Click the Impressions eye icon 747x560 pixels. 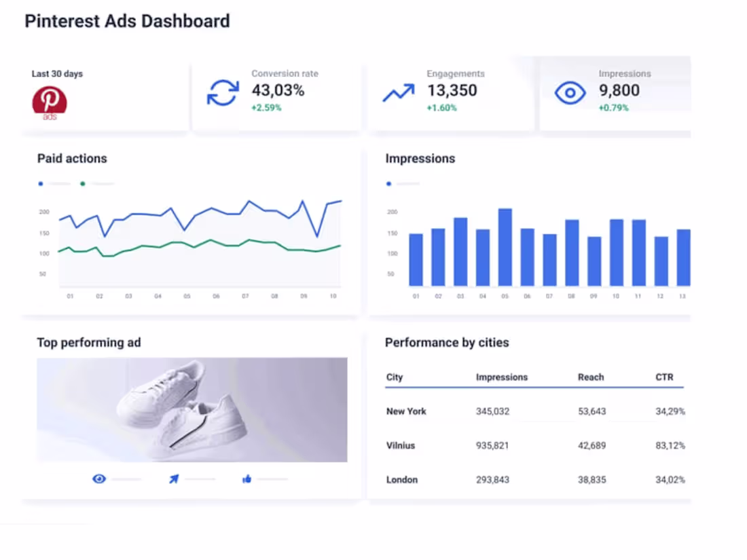click(x=570, y=92)
